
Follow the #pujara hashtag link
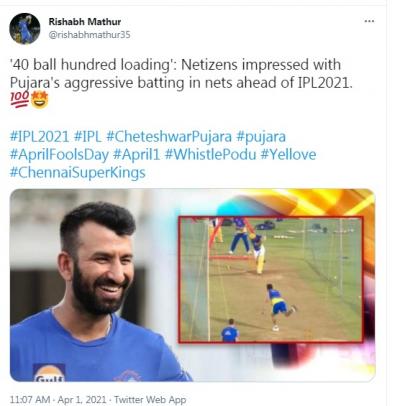click(x=261, y=137)
